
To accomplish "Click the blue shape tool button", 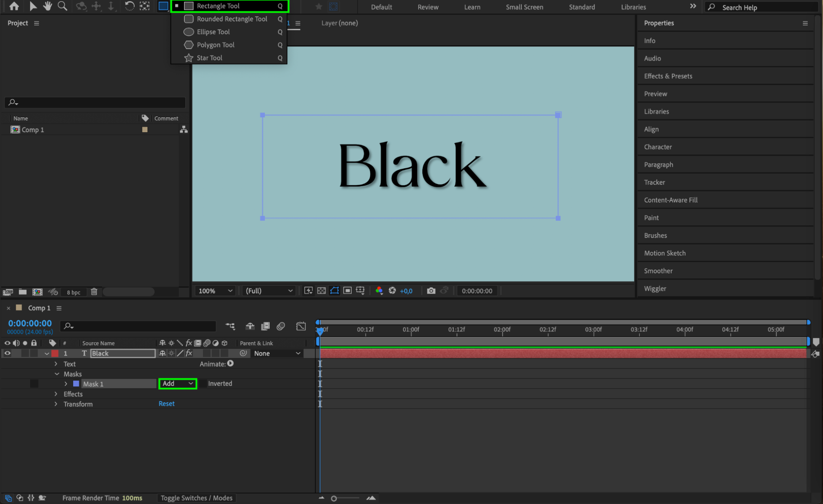I will click(163, 6).
